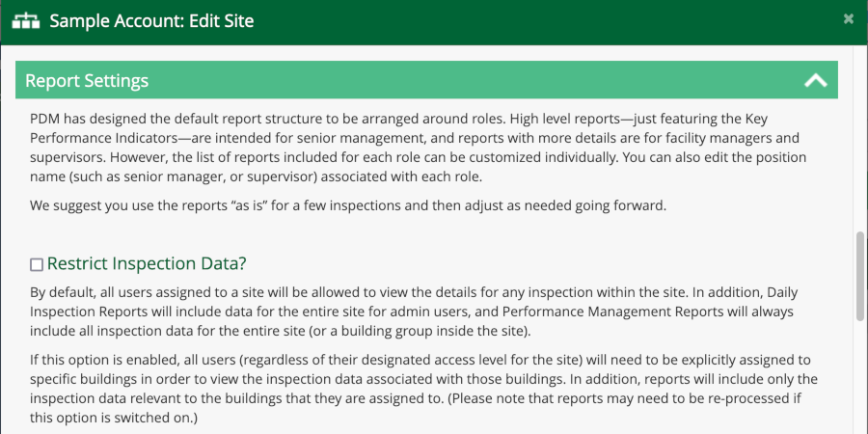
Task: Click the "Sample Account: Edit Site" title
Action: pyautogui.click(x=151, y=20)
